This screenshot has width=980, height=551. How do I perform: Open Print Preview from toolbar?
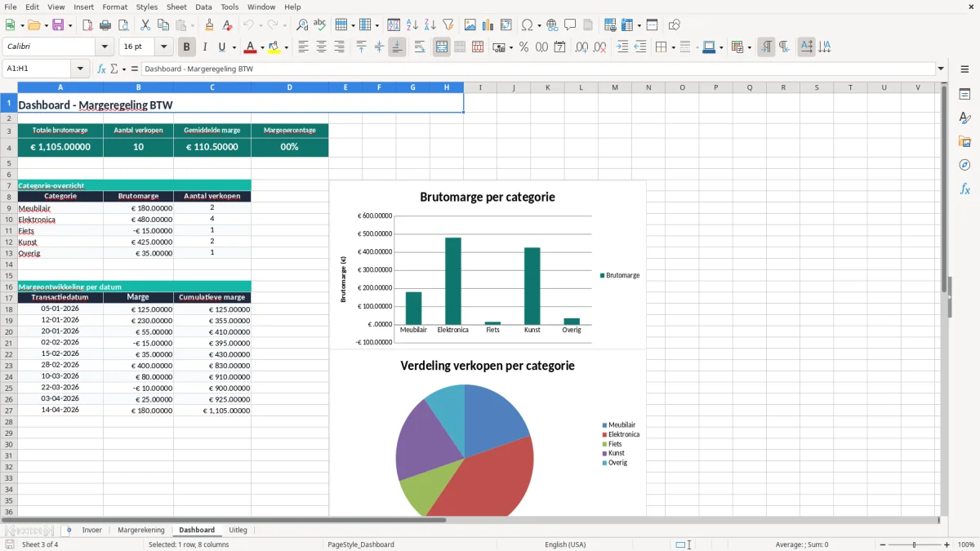(123, 25)
